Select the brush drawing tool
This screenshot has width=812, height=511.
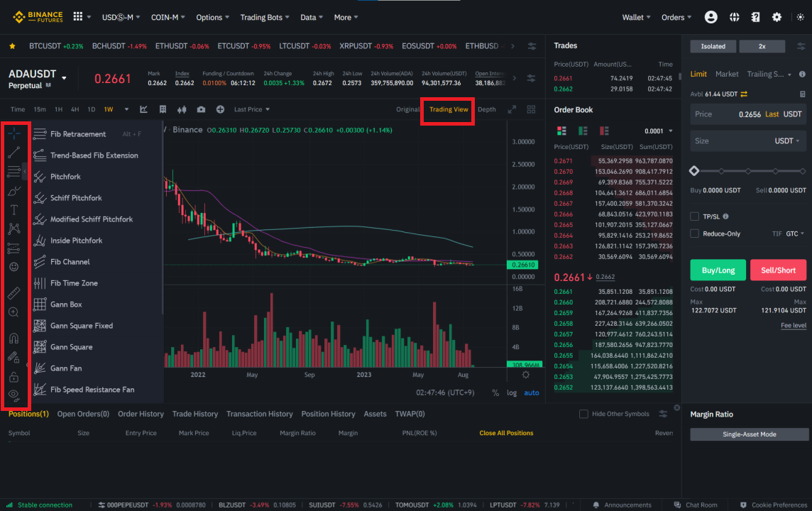[x=14, y=190]
